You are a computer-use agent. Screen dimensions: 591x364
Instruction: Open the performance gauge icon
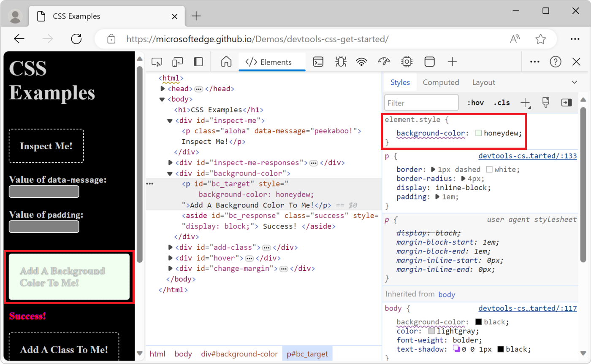coord(384,62)
